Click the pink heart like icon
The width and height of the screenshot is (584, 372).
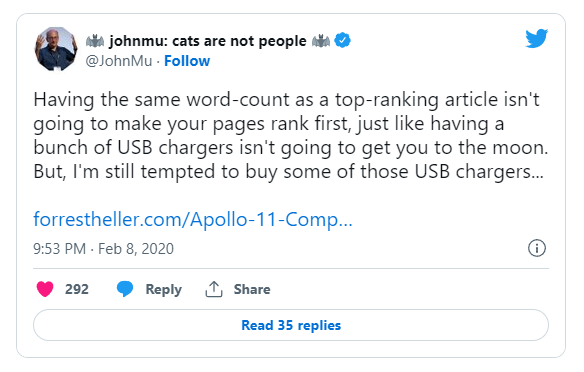click(x=45, y=289)
